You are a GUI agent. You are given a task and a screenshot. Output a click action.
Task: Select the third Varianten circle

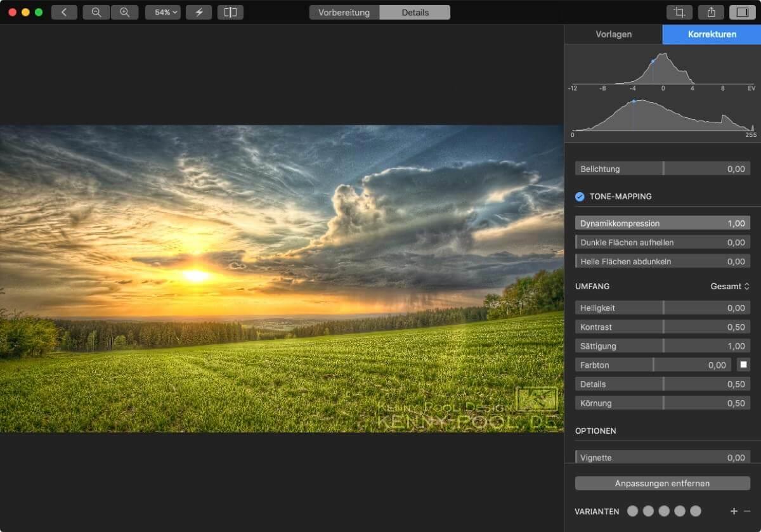[664, 511]
